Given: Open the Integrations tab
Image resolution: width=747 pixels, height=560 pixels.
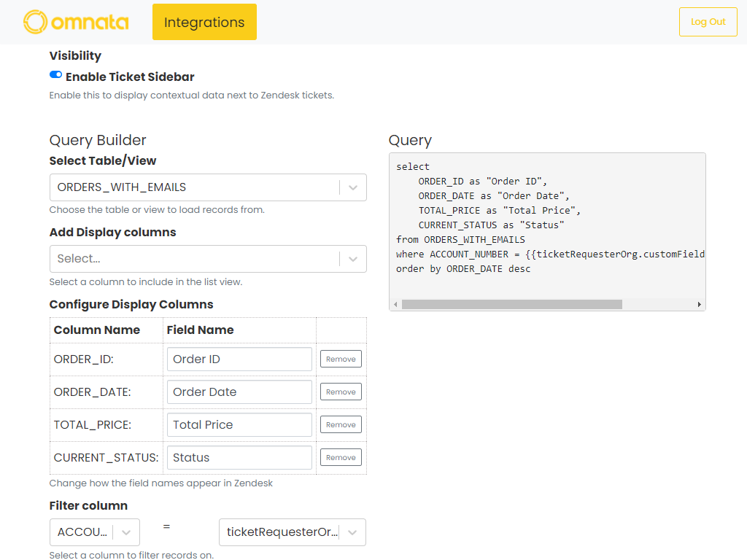Looking at the screenshot, I should tap(204, 22).
